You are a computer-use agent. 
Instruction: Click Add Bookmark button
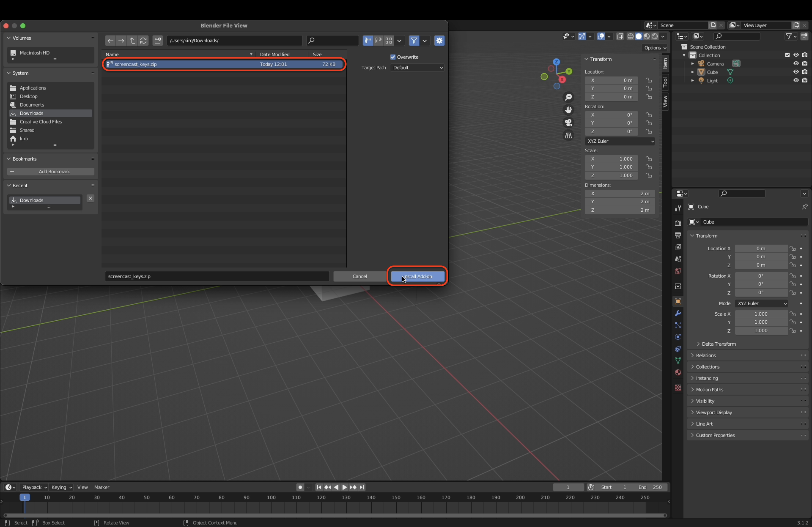[x=51, y=171]
